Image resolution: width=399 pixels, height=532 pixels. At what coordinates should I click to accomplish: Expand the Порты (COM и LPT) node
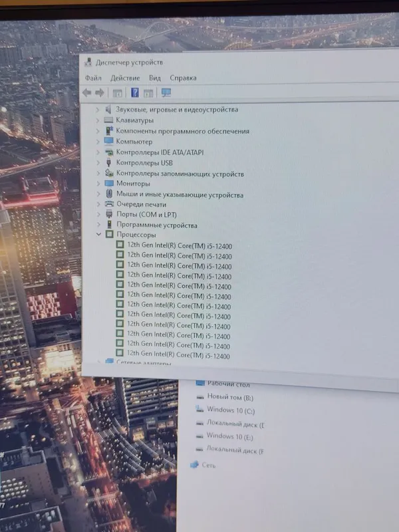point(98,214)
